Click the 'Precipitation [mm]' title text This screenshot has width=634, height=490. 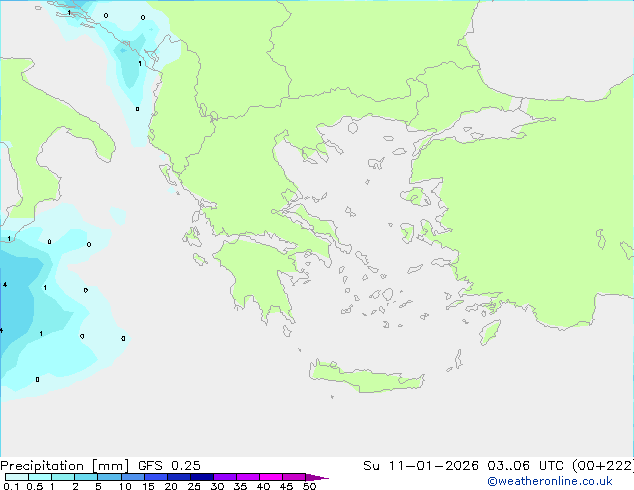pyautogui.click(x=65, y=466)
